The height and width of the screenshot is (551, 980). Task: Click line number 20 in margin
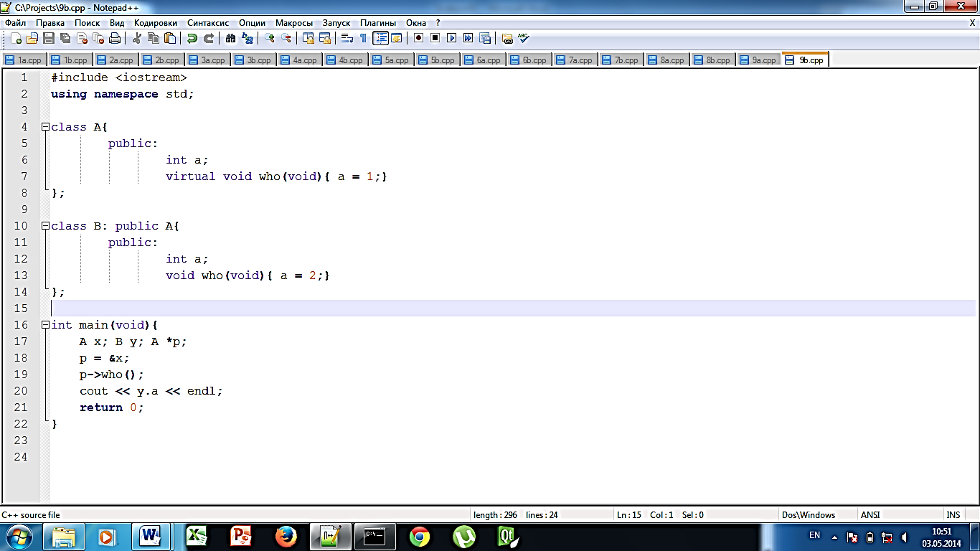point(20,391)
